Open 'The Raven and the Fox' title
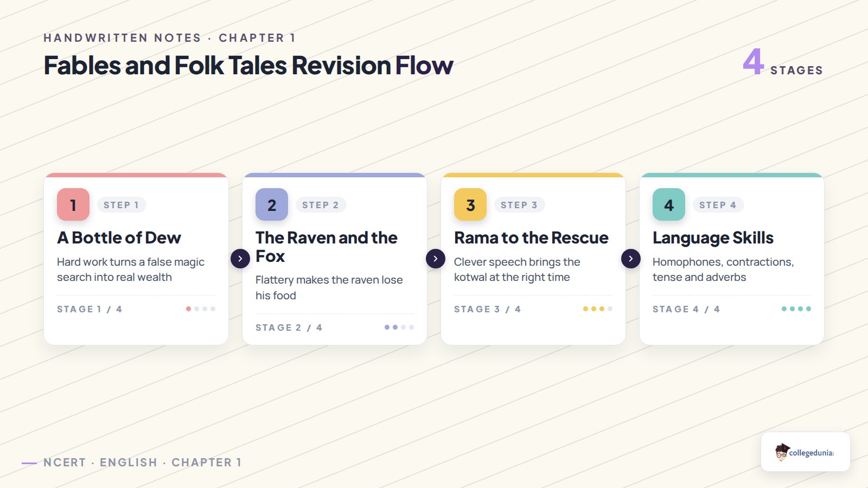868x488 pixels. click(327, 247)
